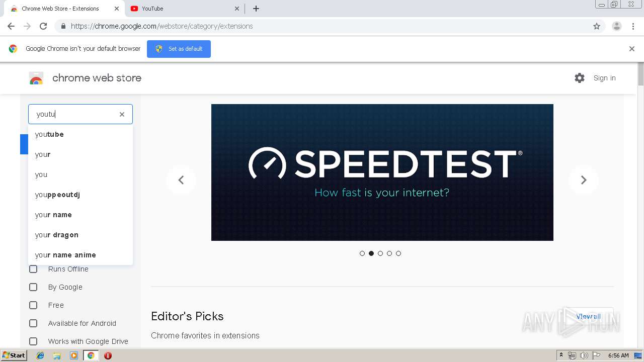
Task: Pick the 'your' suggestion
Action: pyautogui.click(x=80, y=154)
